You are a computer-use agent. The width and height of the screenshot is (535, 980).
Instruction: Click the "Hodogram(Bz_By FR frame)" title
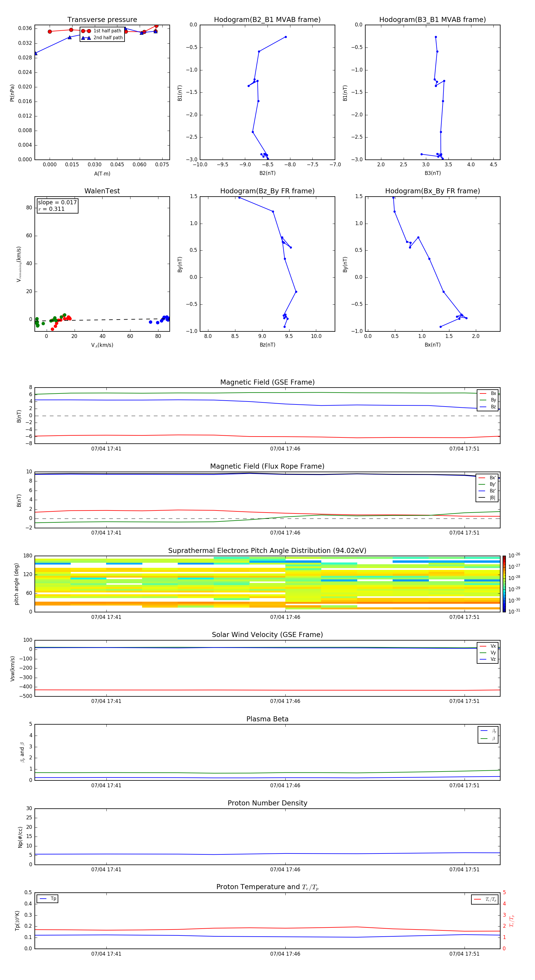coord(267,191)
